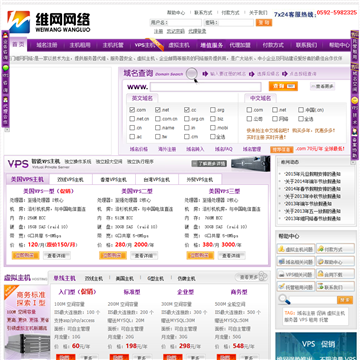This screenshot has height=360, width=360.
Task: Open VPS相关问题 help icon button
Action: pyautogui.click(x=296, y=274)
